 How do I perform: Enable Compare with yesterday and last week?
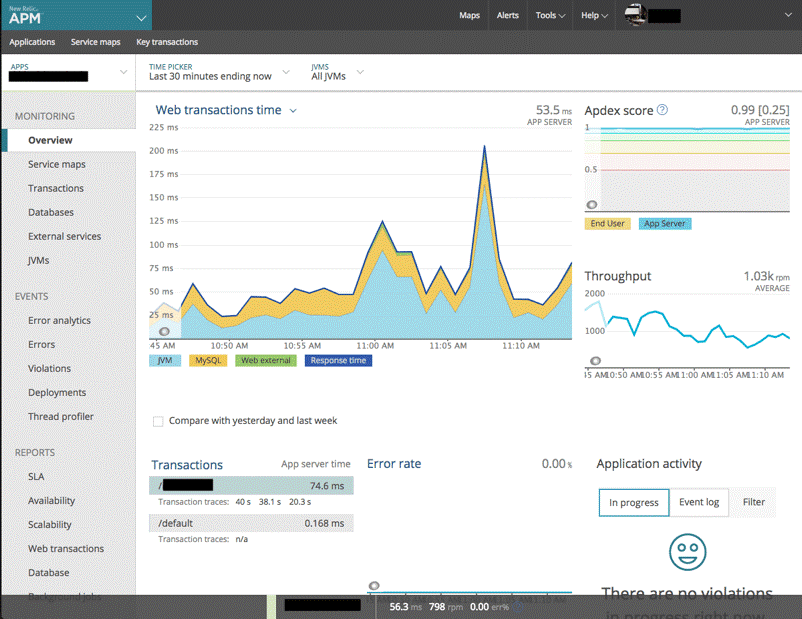tap(158, 421)
